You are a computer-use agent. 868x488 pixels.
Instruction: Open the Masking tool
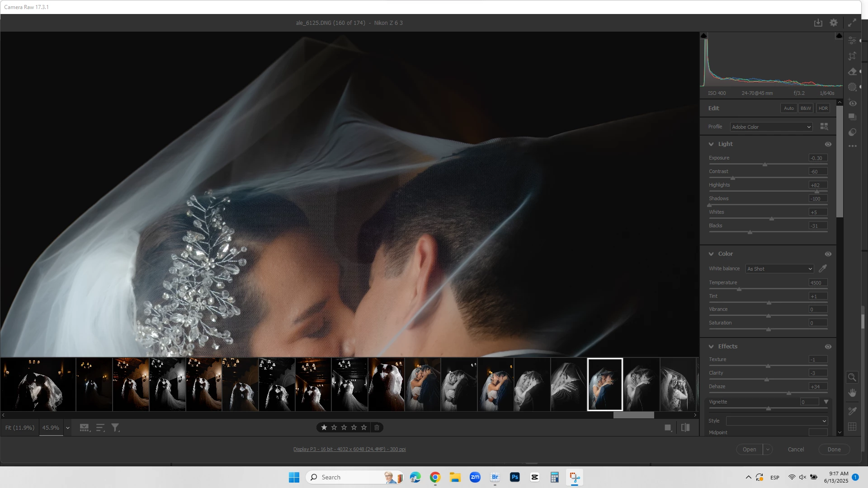tap(852, 87)
